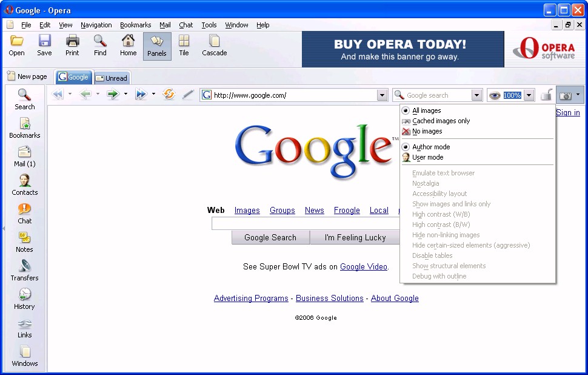Click the green Back arrow
The height and width of the screenshot is (375, 588).
coord(85,94)
